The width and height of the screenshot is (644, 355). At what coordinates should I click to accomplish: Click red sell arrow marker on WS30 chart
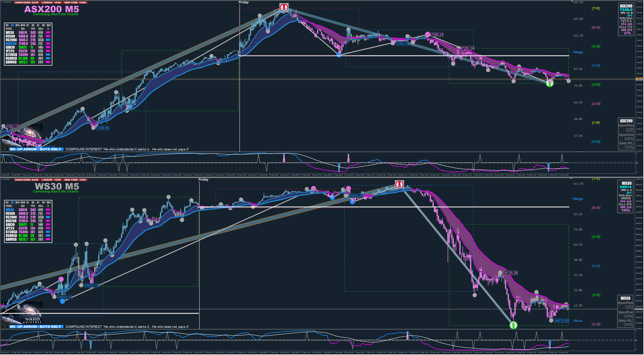(x=399, y=185)
